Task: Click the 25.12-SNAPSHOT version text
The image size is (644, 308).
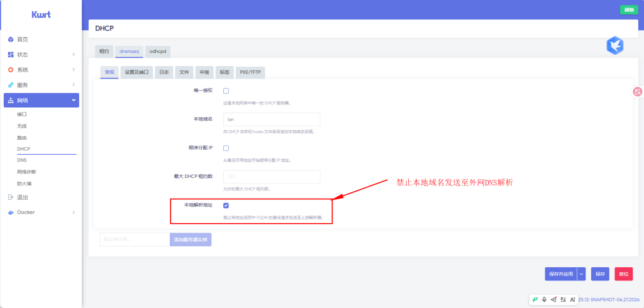Action: (x=609, y=300)
